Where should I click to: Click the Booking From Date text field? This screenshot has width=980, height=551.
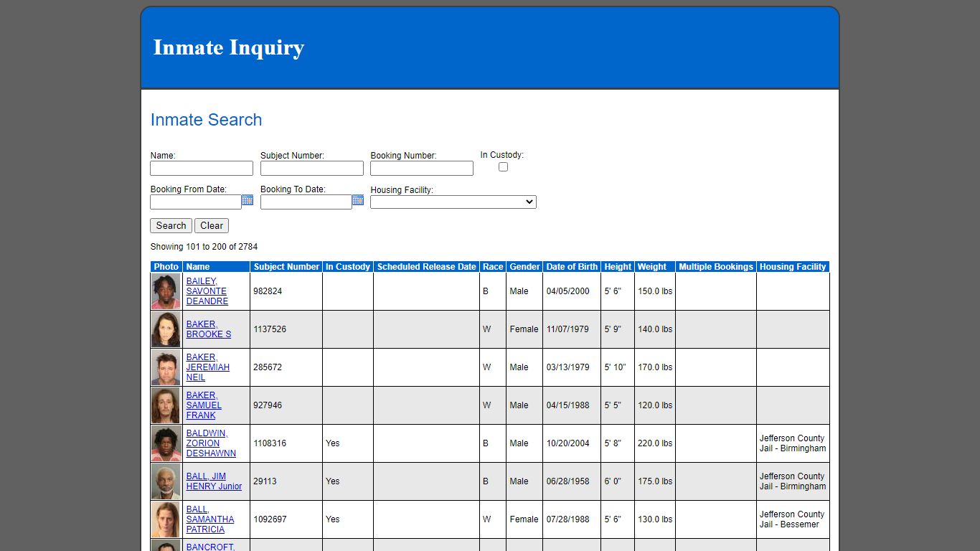[196, 202]
